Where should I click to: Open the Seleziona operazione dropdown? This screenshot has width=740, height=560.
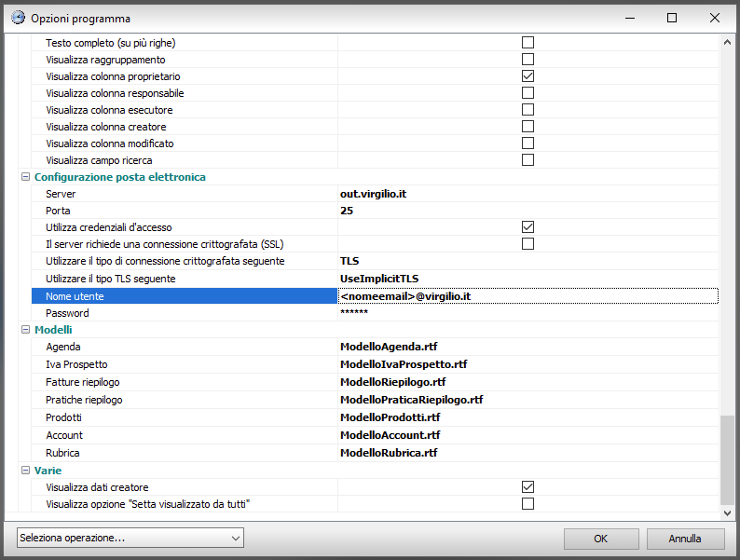point(130,538)
